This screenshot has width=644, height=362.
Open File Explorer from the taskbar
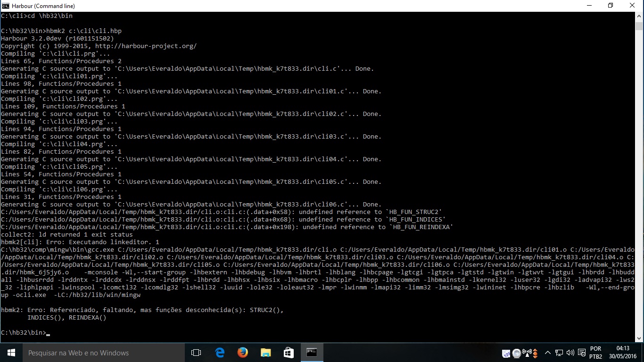[x=266, y=353]
